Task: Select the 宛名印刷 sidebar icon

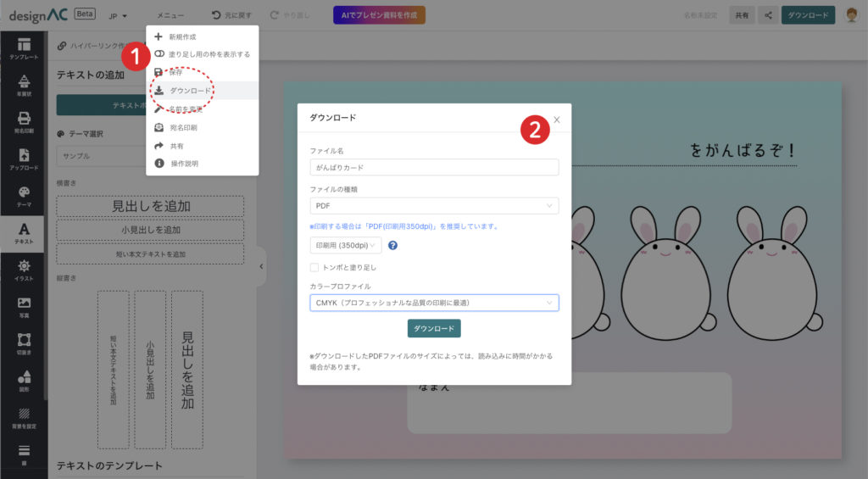Action: [x=24, y=124]
